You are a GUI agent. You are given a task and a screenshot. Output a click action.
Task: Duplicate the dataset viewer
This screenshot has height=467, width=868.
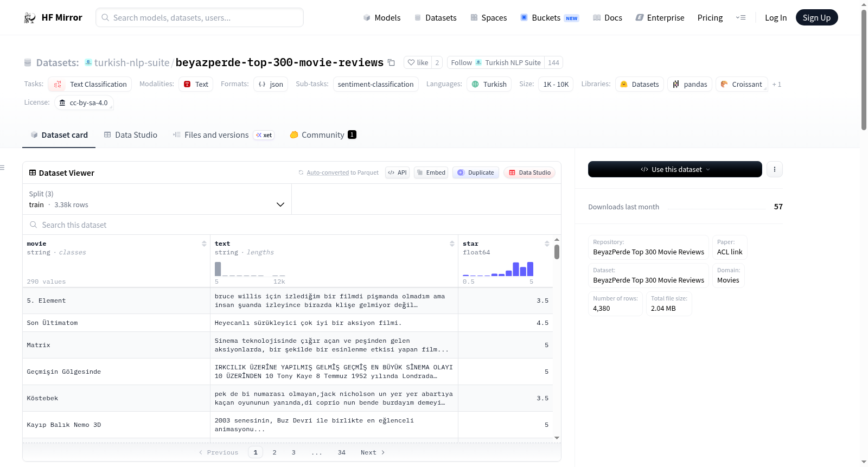point(476,172)
